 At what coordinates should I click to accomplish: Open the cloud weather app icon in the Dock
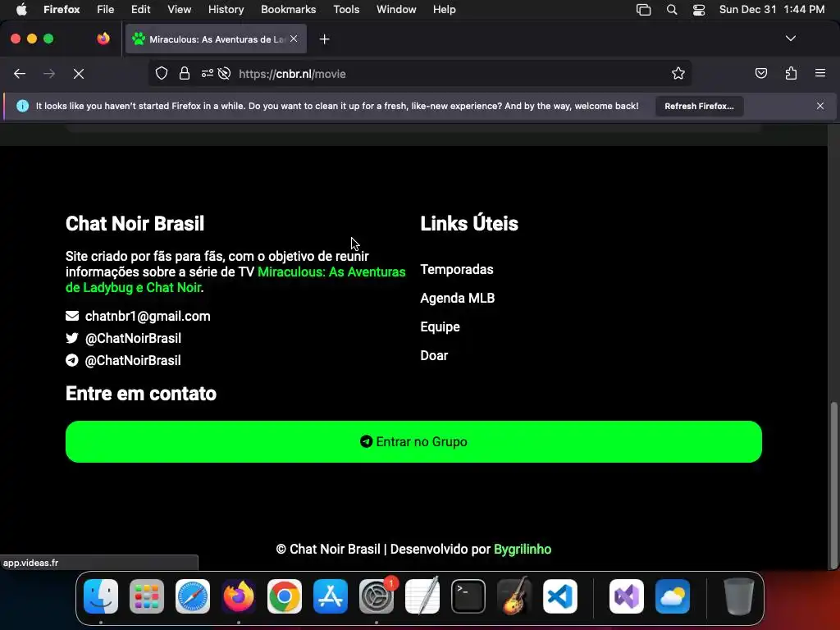673,596
